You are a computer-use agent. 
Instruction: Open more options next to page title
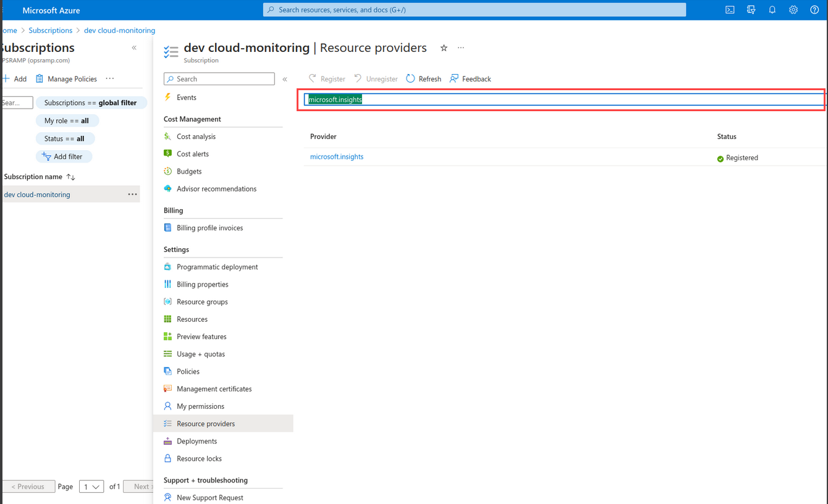point(461,48)
